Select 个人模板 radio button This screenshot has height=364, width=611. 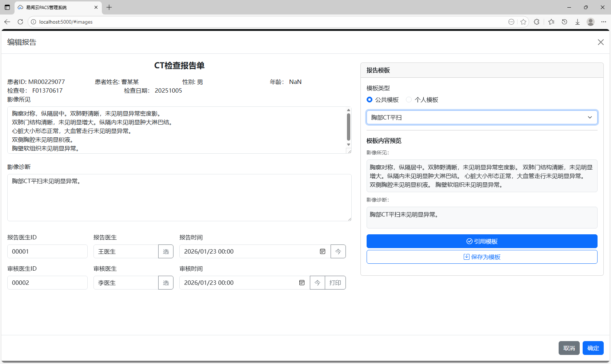(x=409, y=100)
